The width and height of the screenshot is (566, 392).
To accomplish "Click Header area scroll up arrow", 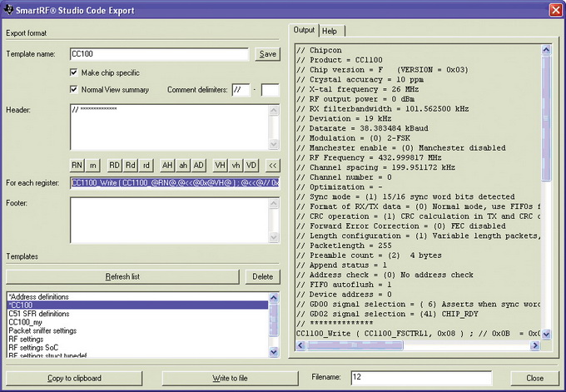I will 274,110.
